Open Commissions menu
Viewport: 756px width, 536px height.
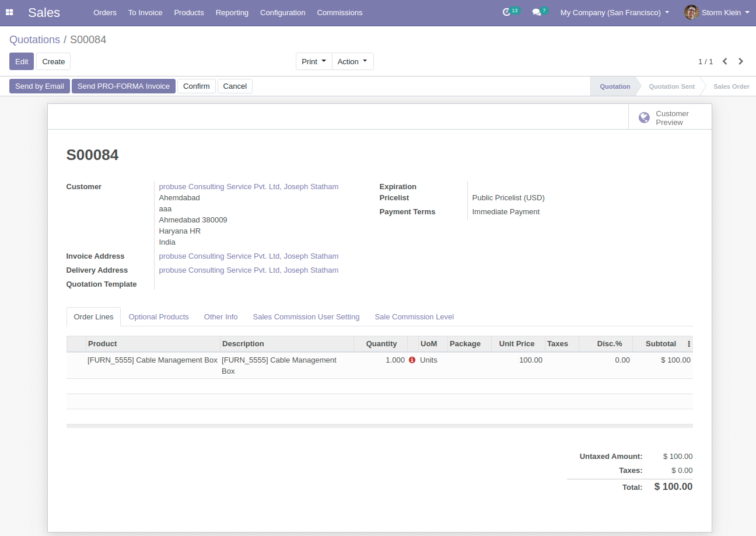339,12
